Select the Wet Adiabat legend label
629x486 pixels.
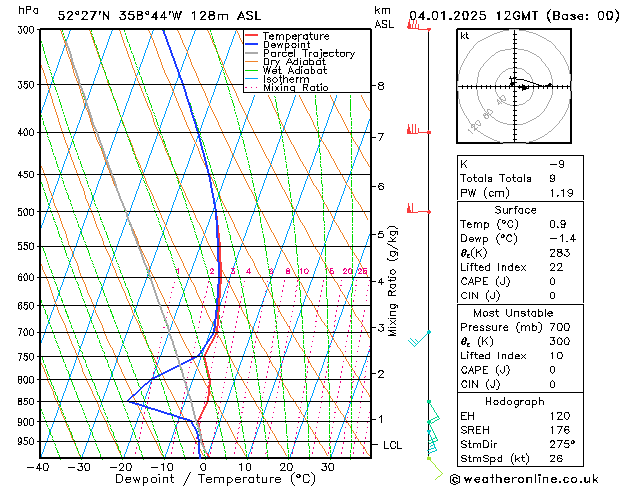pos(295,70)
